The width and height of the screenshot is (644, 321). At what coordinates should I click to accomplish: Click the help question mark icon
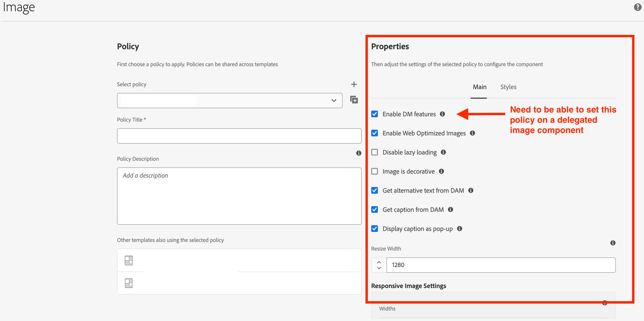[x=637, y=7]
